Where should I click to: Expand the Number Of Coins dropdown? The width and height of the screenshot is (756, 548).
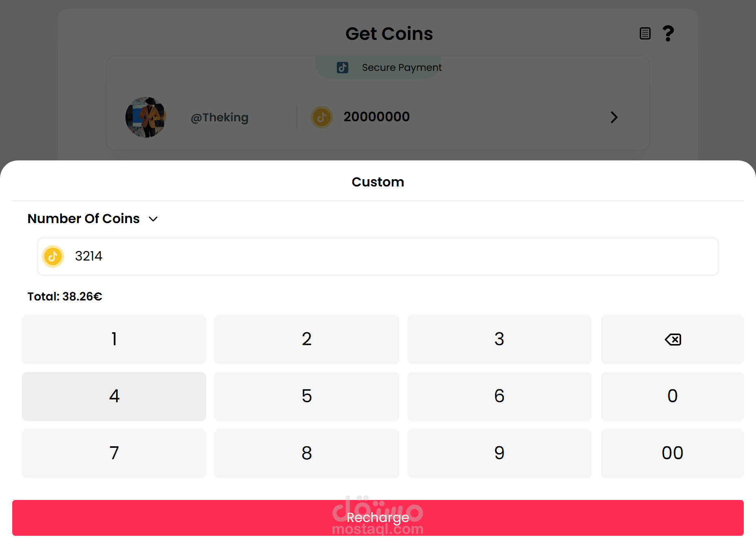pyautogui.click(x=153, y=219)
